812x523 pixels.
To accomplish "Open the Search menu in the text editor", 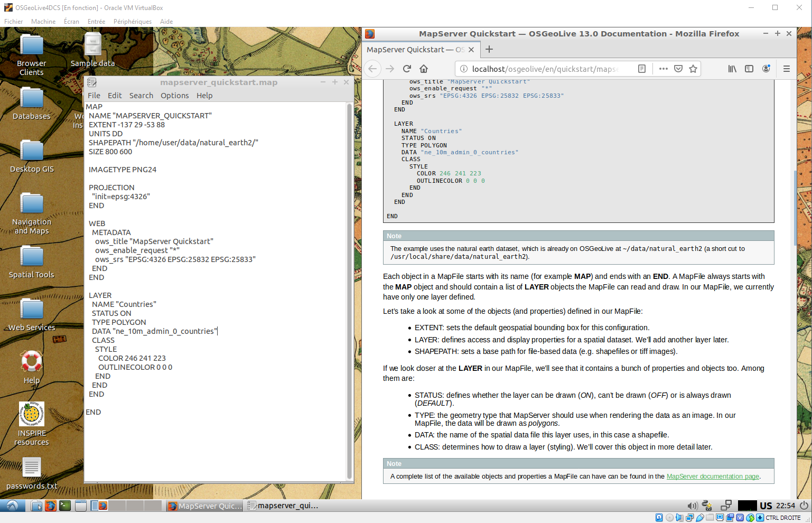I will [141, 96].
